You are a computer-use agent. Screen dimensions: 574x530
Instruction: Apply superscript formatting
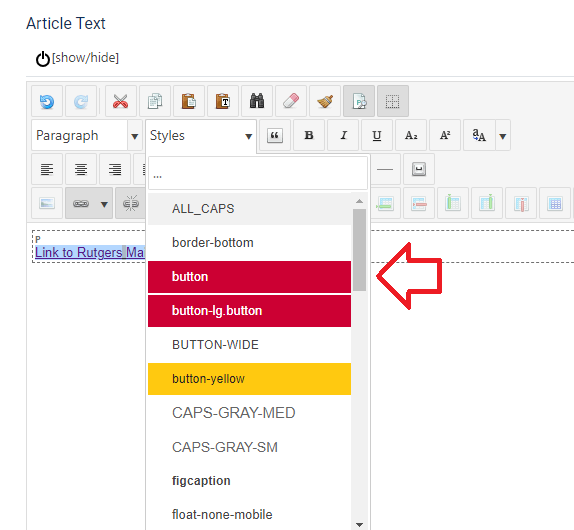pos(445,135)
